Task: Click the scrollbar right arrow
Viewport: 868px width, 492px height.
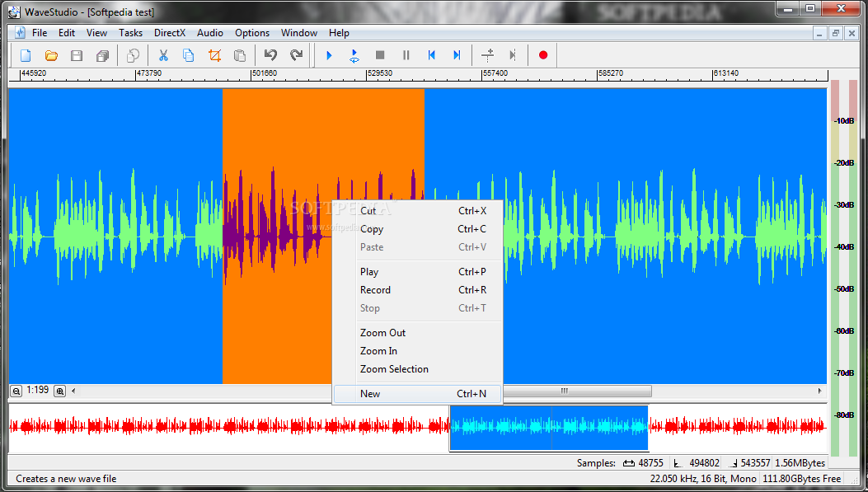Action: pyautogui.click(x=820, y=391)
